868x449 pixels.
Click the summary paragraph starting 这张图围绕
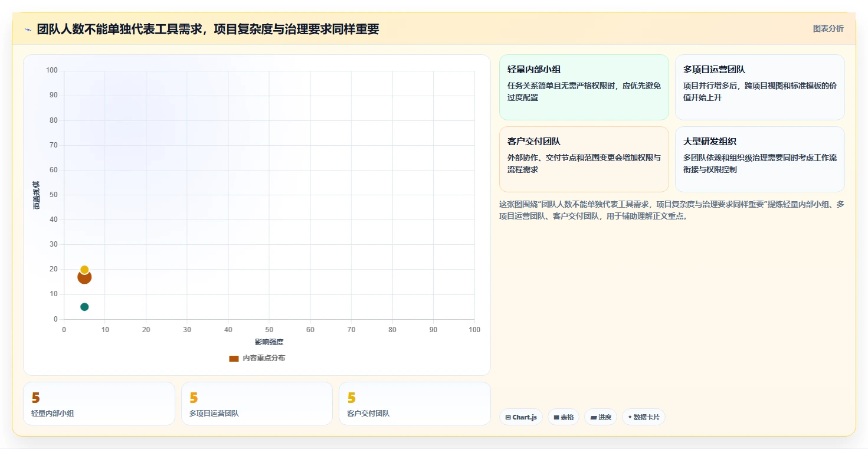click(x=672, y=210)
